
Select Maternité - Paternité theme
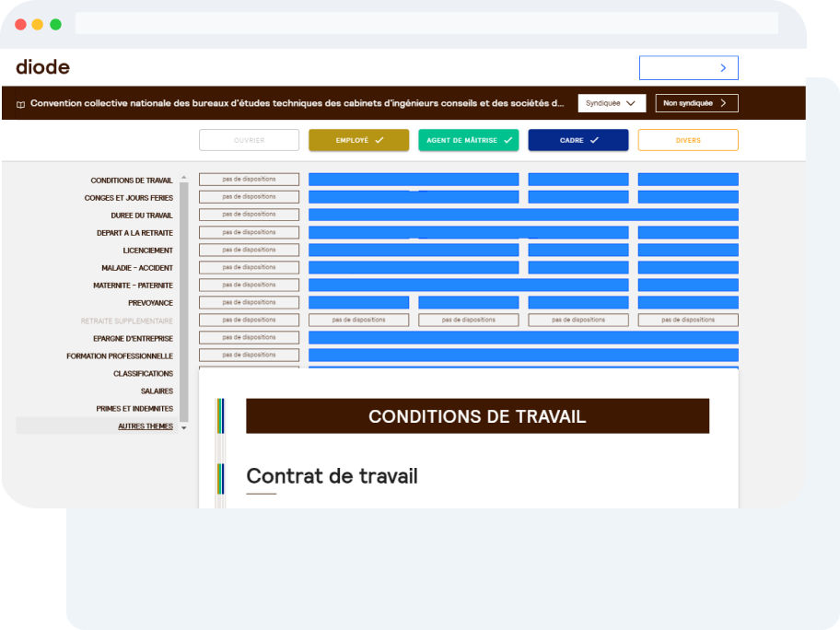tap(133, 286)
